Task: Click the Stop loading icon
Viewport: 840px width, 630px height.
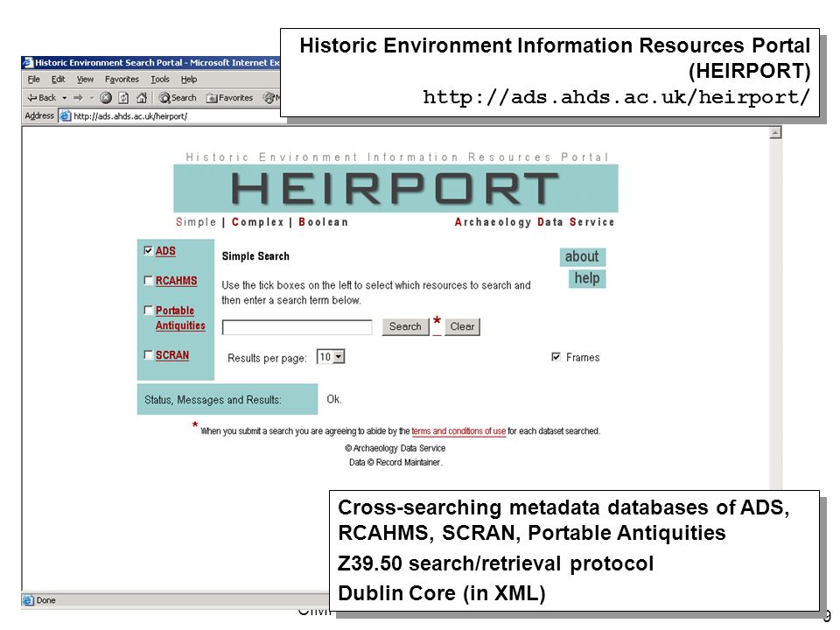Action: click(106, 97)
